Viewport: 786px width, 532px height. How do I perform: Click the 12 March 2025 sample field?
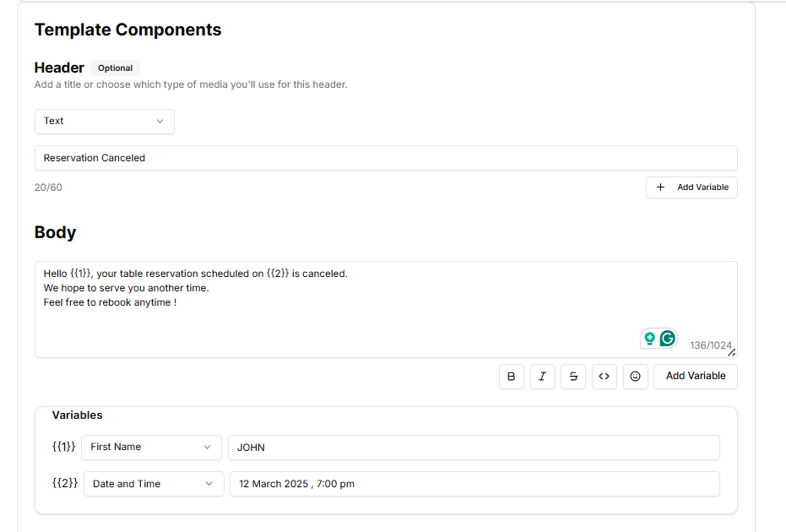[x=474, y=484]
